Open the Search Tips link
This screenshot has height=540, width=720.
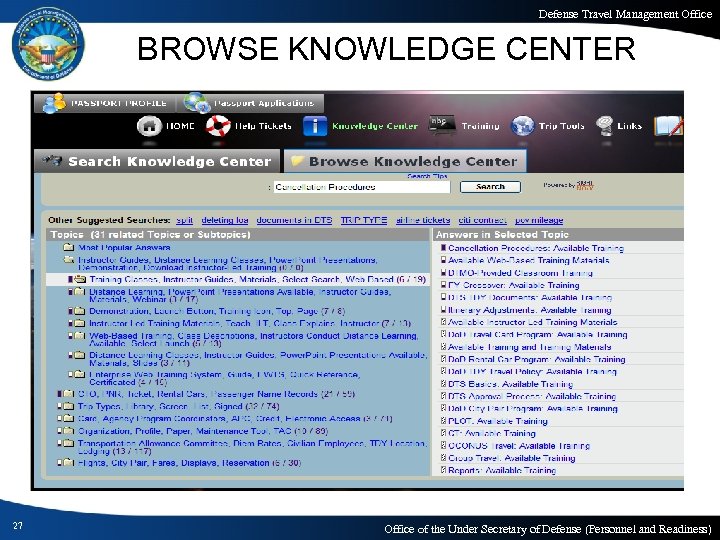pyautogui.click(x=427, y=176)
